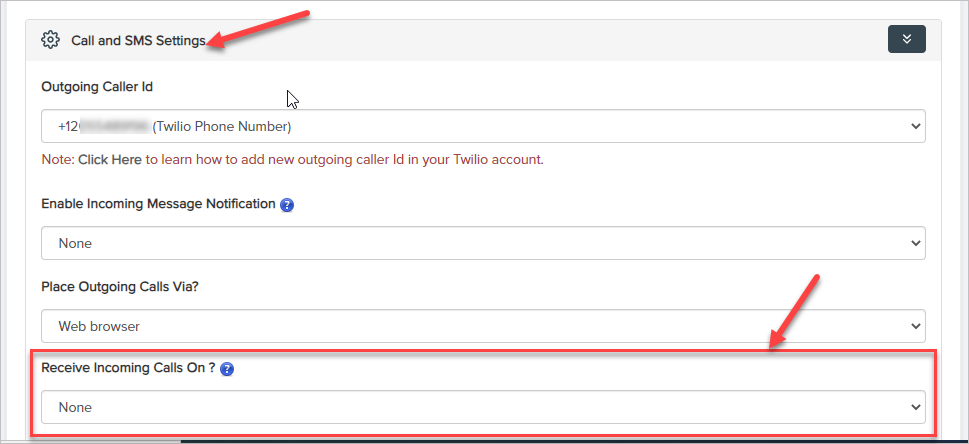Click the help icon next to Enable Incoming Message Notification
969x444 pixels.
point(287,205)
